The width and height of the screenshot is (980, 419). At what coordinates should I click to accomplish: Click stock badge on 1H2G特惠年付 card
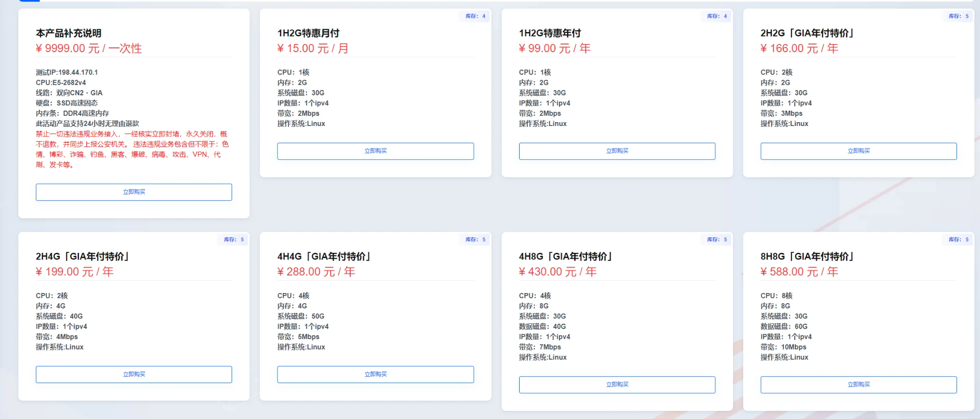pyautogui.click(x=717, y=16)
